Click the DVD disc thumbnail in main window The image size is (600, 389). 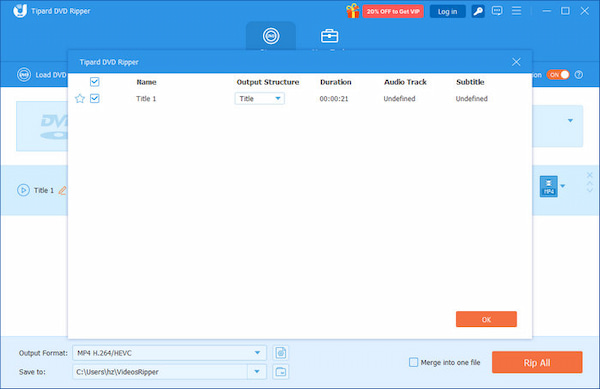pos(42,126)
